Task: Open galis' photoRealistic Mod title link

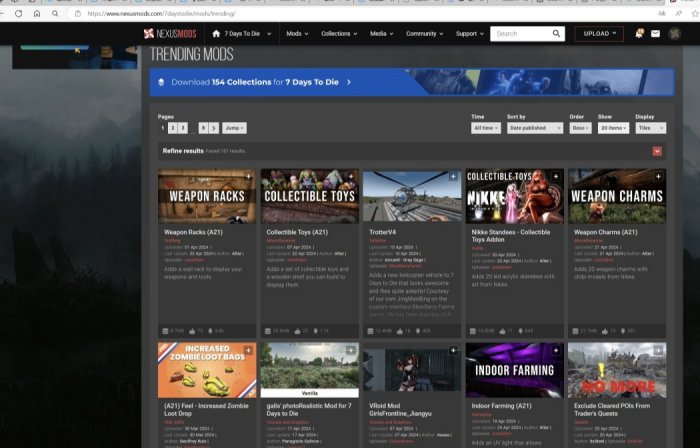Action: tap(309, 410)
